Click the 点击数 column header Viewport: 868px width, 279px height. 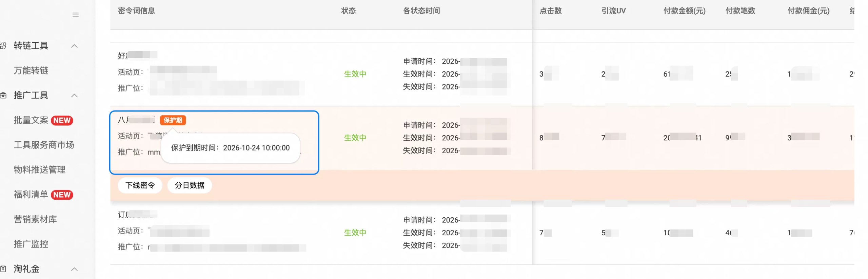(x=551, y=11)
